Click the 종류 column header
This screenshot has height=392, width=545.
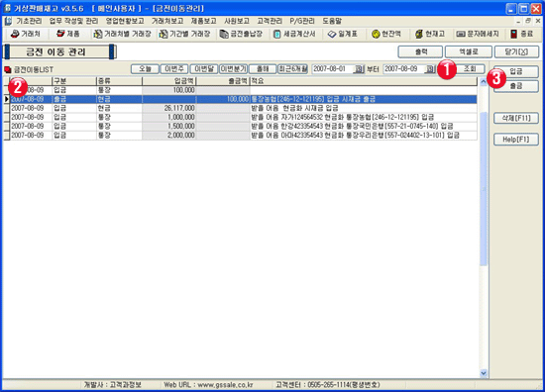pyautogui.click(x=119, y=81)
